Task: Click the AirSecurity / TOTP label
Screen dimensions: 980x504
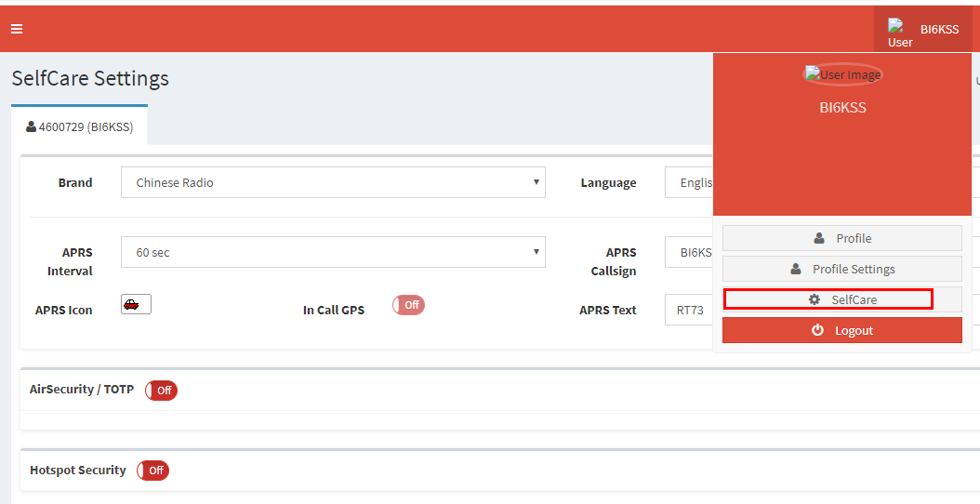Action: click(82, 389)
